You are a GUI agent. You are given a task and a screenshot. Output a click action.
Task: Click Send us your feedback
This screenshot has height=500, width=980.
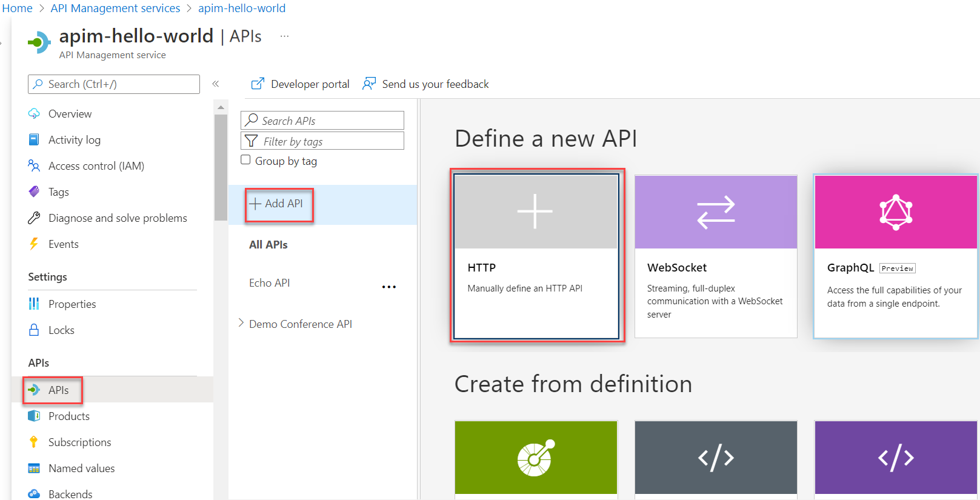click(435, 84)
